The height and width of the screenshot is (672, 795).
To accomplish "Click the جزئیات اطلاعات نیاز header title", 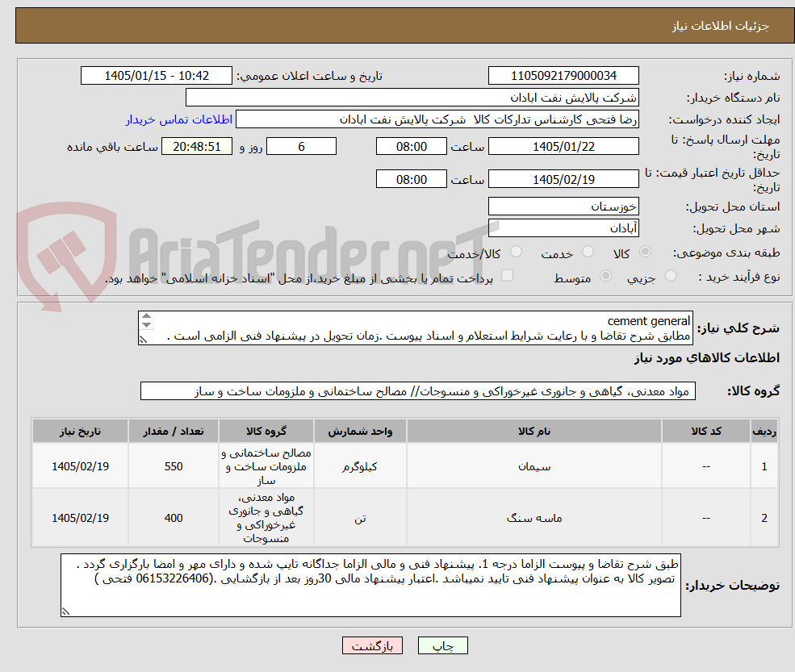I will (720, 26).
